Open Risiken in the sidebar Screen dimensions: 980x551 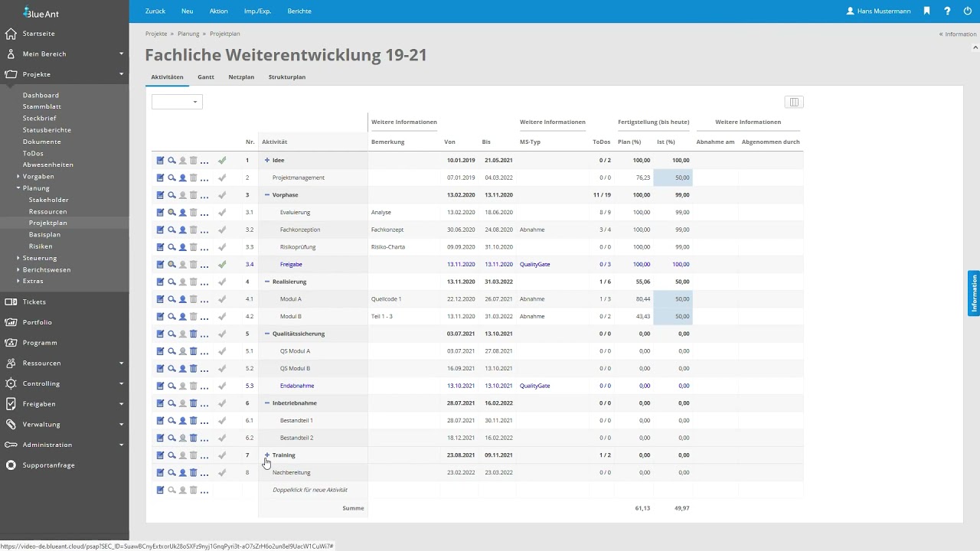[x=41, y=246]
